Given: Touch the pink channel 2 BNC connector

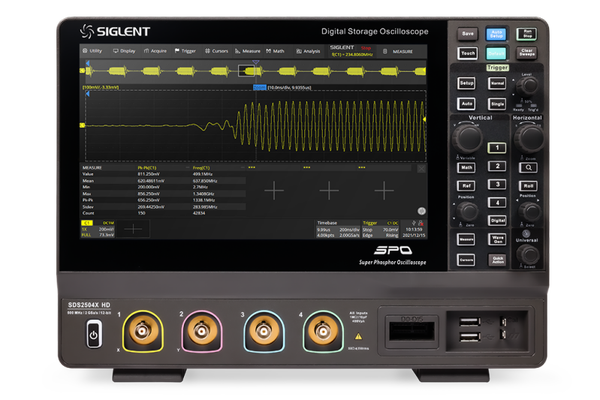Looking at the screenshot, I should (x=202, y=331).
